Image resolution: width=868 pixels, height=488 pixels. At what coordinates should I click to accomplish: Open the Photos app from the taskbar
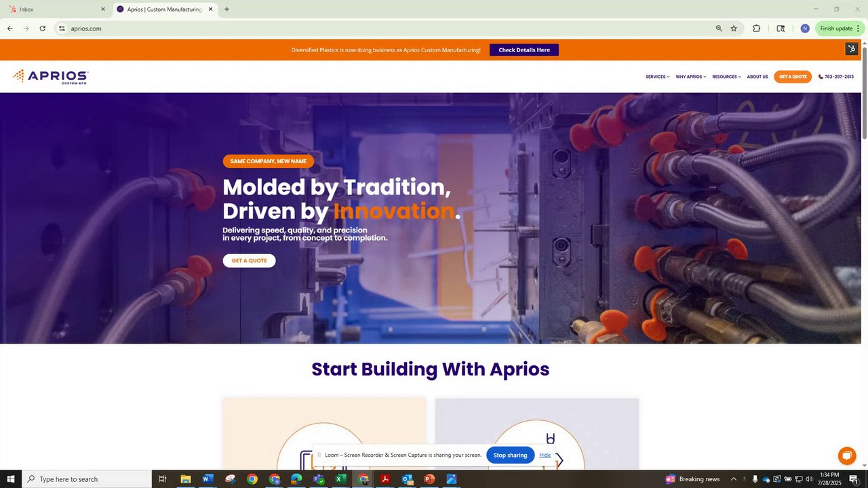(451, 479)
